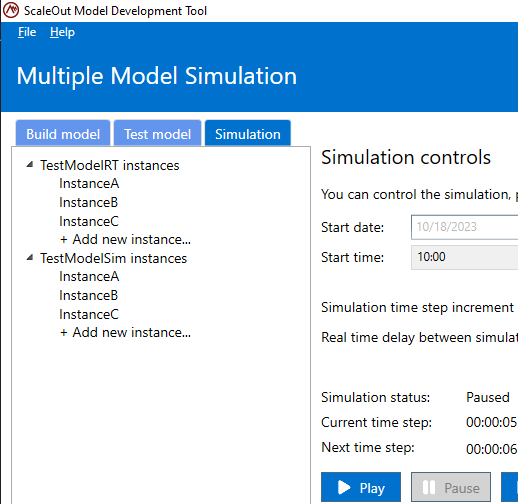The width and height of the screenshot is (518, 504).
Task: Click the current time step value 00:00:05
Action: (x=491, y=423)
